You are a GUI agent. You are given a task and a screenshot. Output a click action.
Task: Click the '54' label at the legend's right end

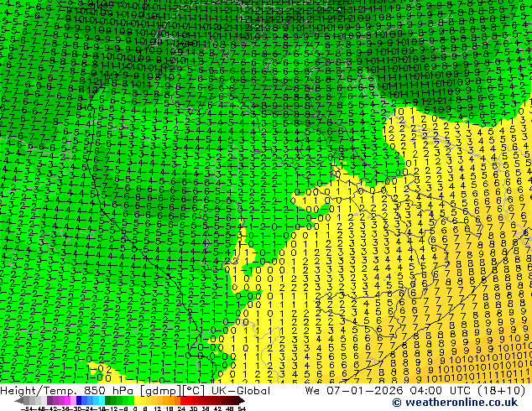pos(242,409)
